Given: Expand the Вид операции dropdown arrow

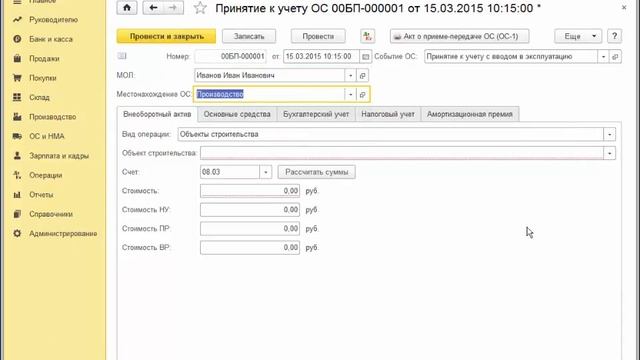Looking at the screenshot, I should pyautogui.click(x=609, y=134).
